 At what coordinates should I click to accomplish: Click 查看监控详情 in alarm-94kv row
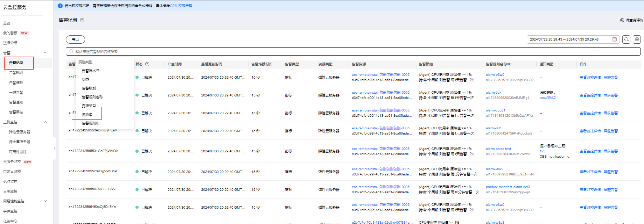click(x=590, y=172)
